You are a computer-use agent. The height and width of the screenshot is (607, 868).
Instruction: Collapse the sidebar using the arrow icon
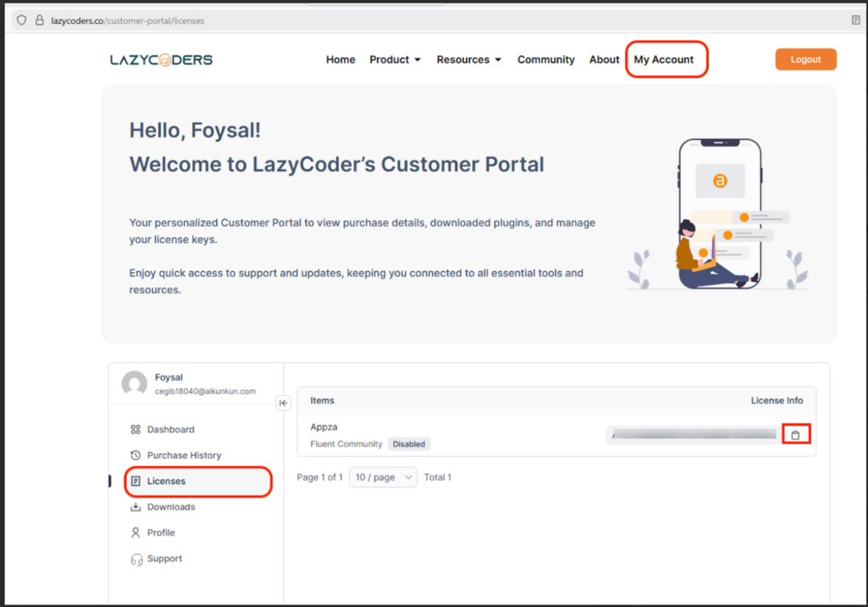(x=284, y=404)
